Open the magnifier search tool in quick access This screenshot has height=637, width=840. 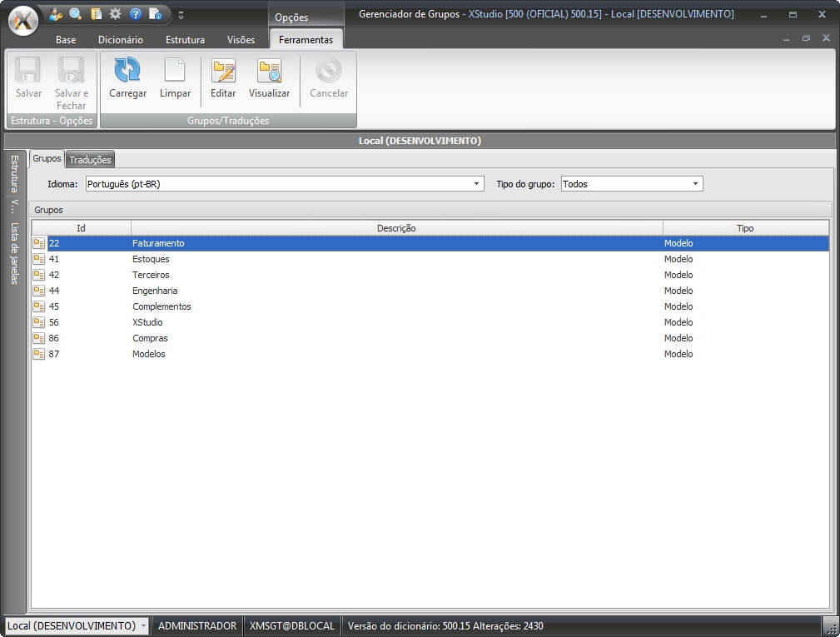coord(76,13)
